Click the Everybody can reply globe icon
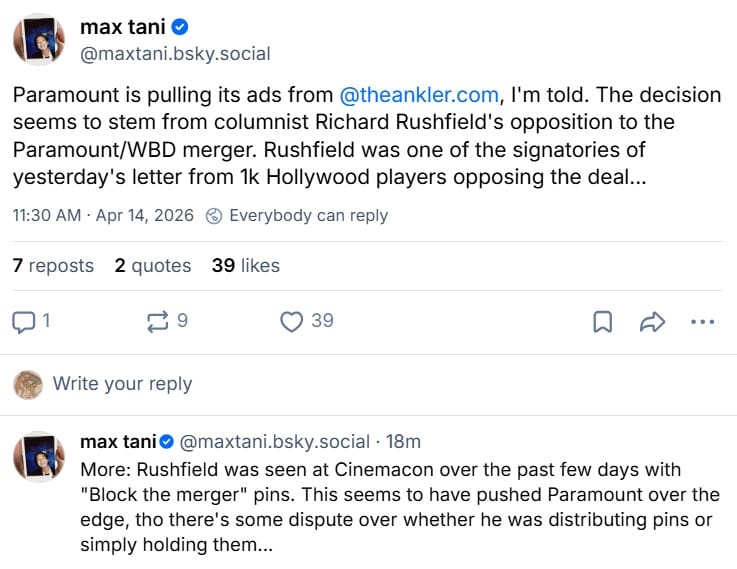Image resolution: width=737 pixels, height=569 pixels. coord(213,216)
